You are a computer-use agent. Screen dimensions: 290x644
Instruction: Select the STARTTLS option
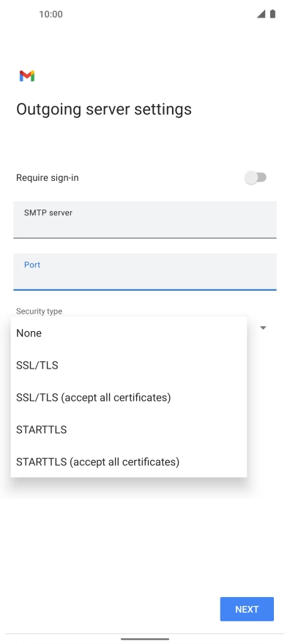click(129, 429)
